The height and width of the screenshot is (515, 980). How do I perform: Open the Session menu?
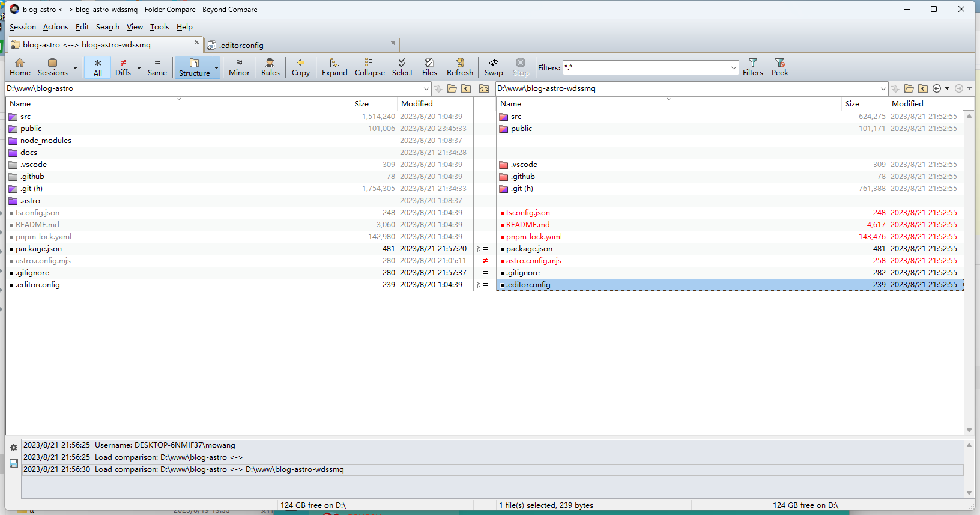22,27
